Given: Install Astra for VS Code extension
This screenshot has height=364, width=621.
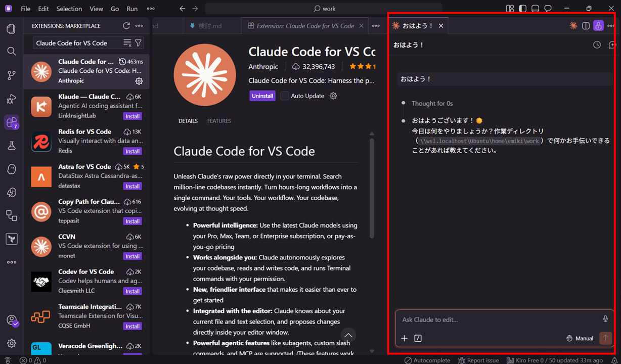Looking at the screenshot, I should pos(132,186).
